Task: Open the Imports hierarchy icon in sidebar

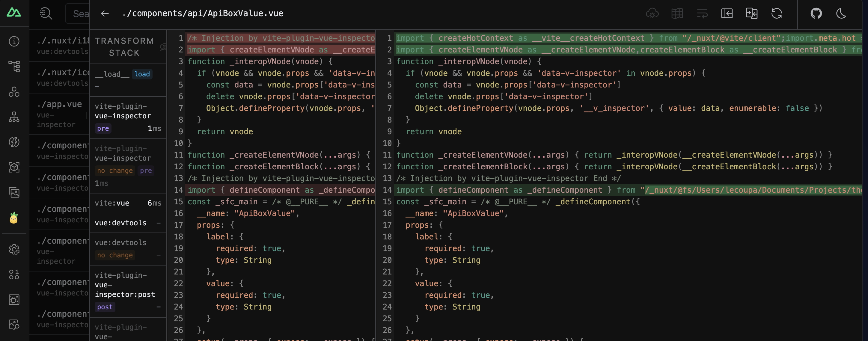Action: tap(14, 117)
